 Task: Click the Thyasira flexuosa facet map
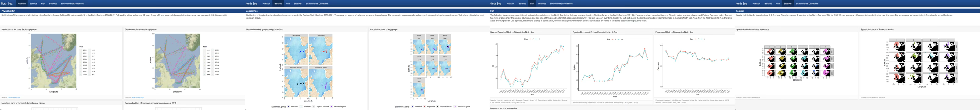296,83
